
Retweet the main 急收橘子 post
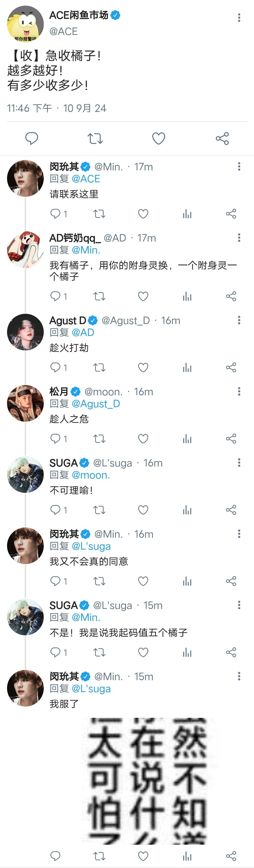pos(95,138)
